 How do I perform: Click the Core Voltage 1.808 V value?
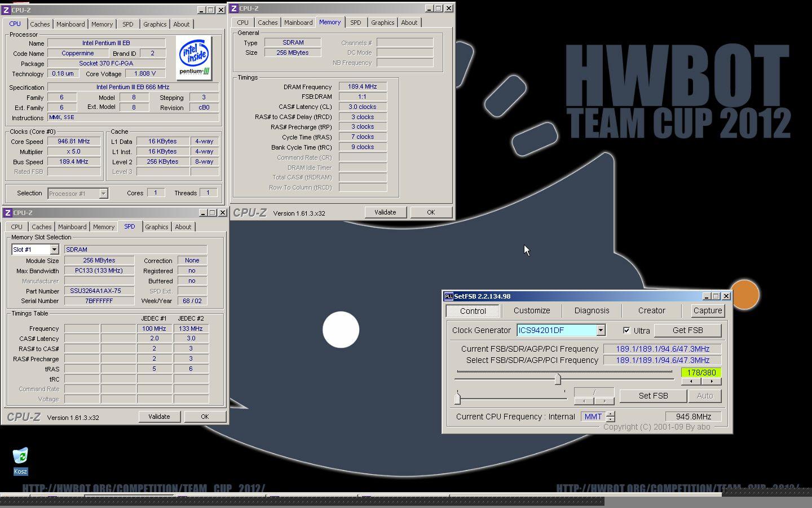(145, 73)
